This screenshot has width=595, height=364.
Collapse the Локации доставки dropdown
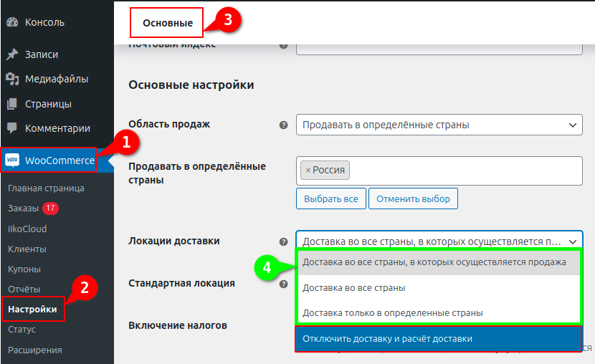439,241
